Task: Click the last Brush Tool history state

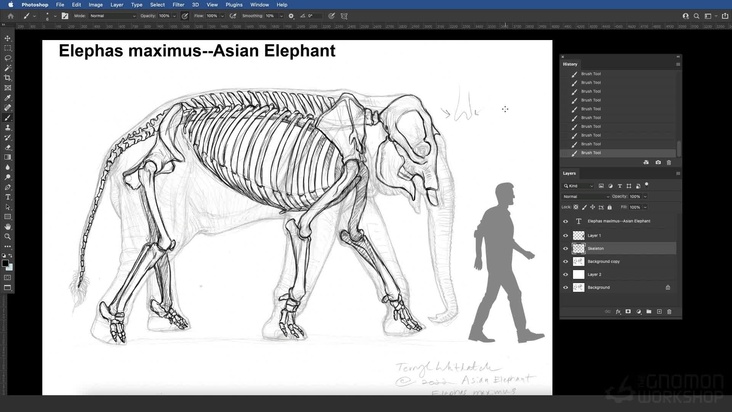Action: (619, 153)
